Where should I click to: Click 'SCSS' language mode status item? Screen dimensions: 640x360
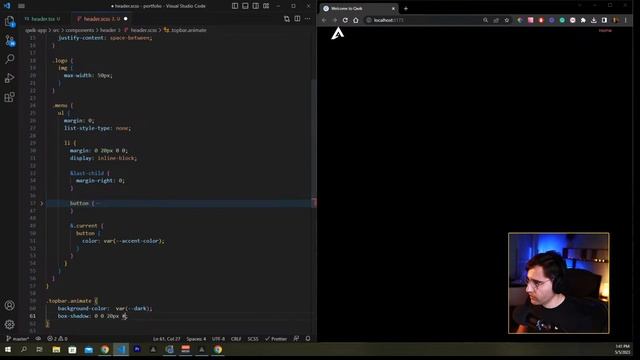[x=253, y=339]
